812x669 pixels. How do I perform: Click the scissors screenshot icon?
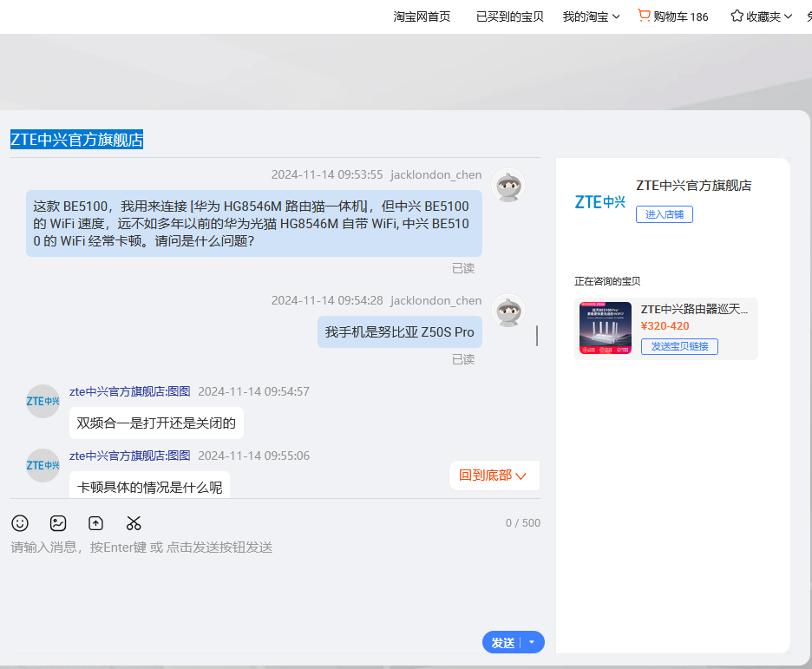134,523
